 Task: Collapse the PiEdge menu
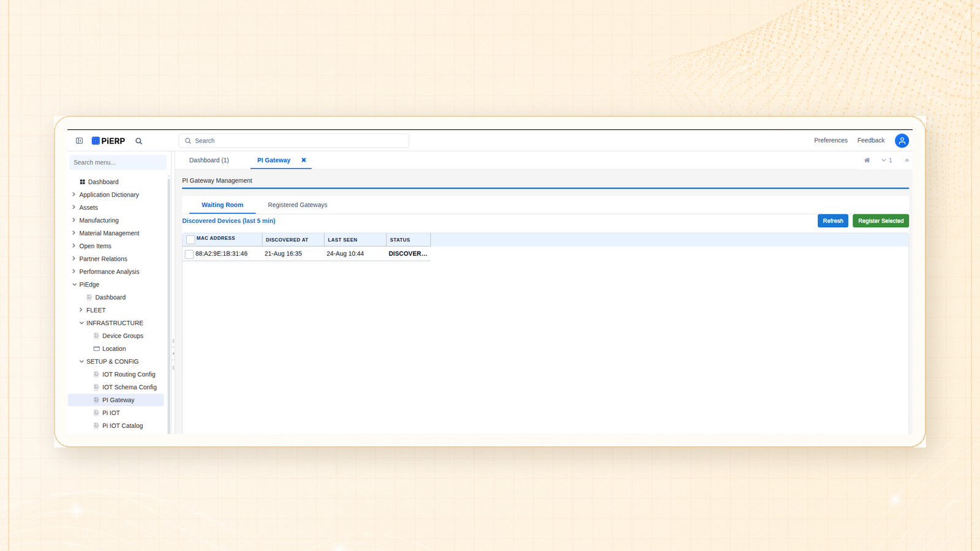click(x=74, y=285)
